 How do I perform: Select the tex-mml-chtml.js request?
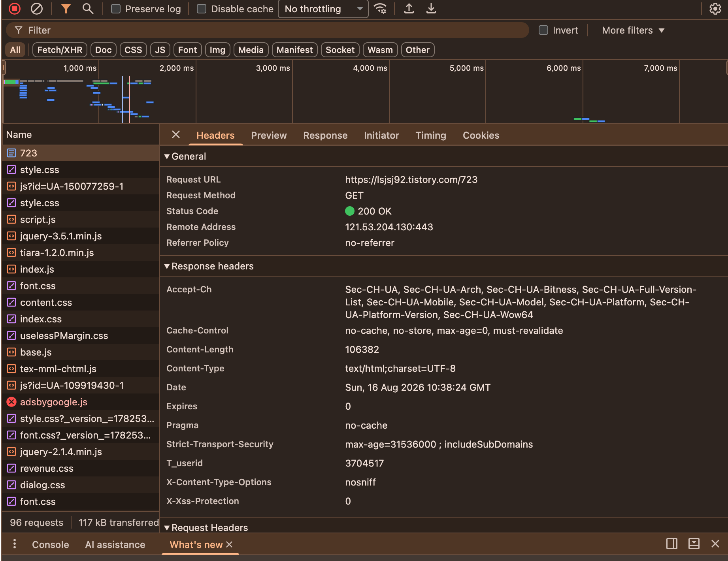[81, 369]
